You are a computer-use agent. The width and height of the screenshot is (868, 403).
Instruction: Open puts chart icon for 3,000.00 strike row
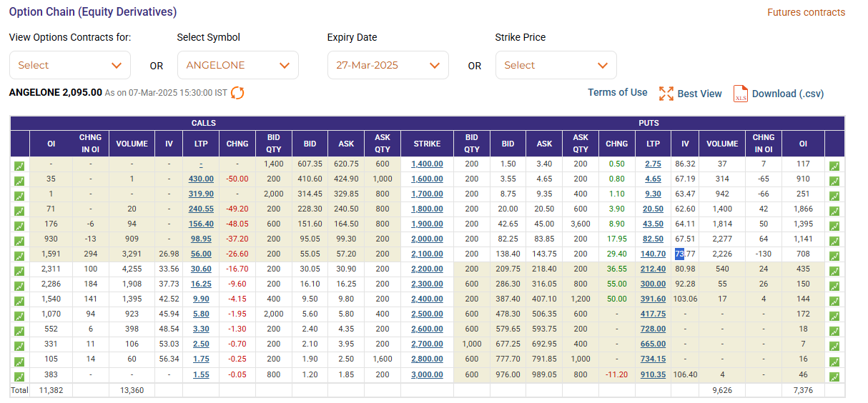click(x=834, y=377)
